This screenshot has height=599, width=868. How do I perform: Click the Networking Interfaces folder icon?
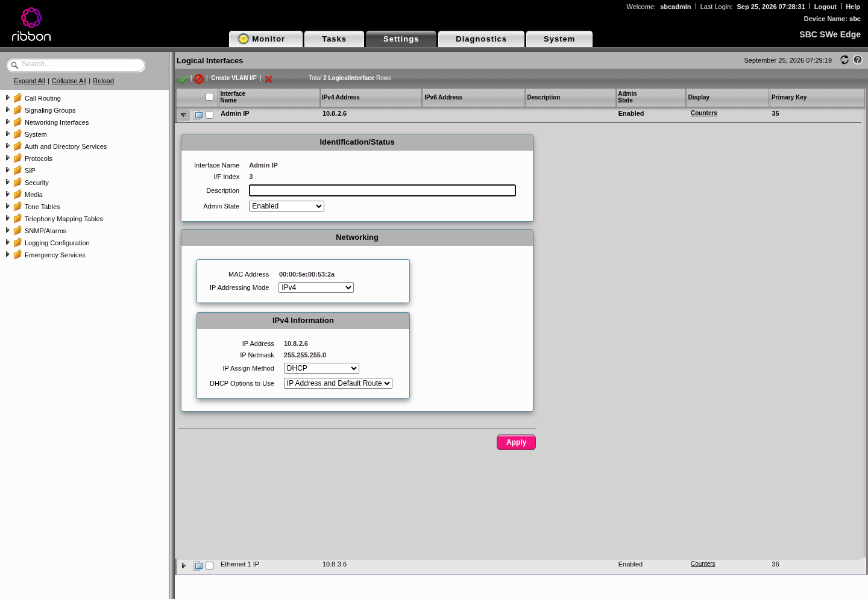pos(17,122)
